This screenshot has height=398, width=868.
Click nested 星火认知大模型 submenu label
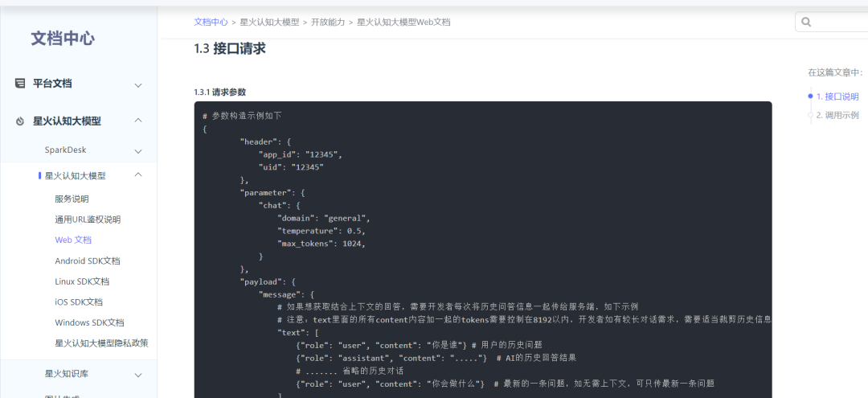(x=76, y=175)
